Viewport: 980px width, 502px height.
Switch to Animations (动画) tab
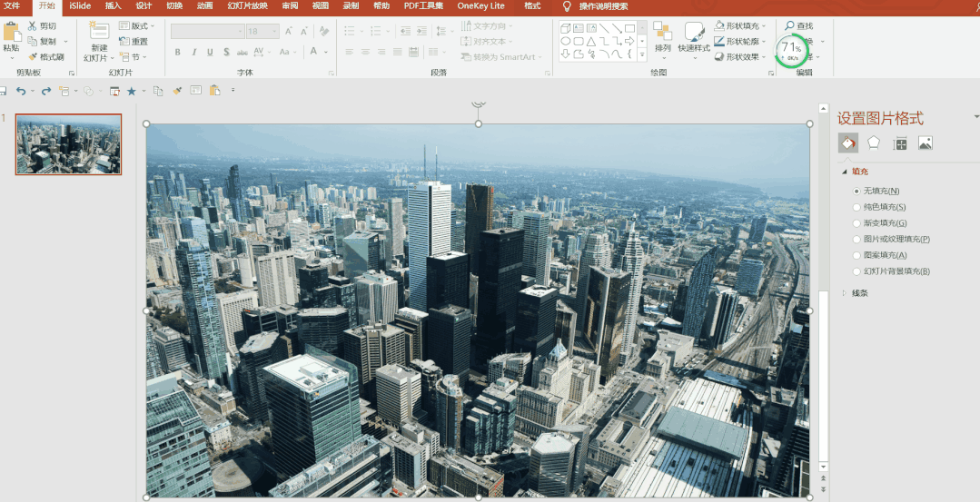(204, 5)
